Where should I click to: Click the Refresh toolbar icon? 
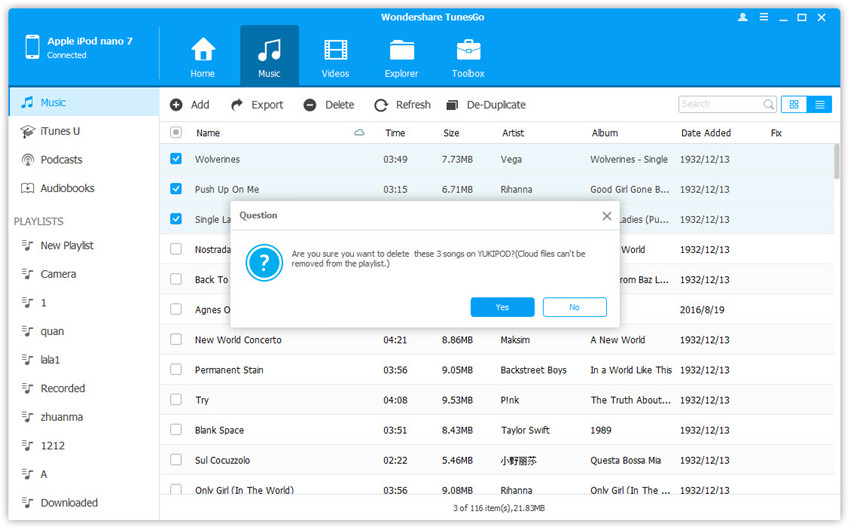point(381,105)
